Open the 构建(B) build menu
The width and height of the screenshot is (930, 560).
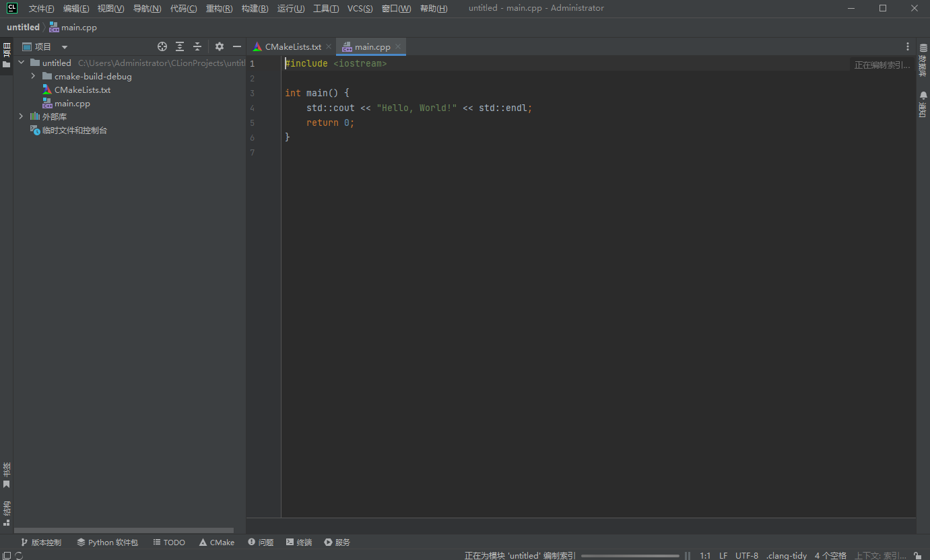tap(255, 8)
